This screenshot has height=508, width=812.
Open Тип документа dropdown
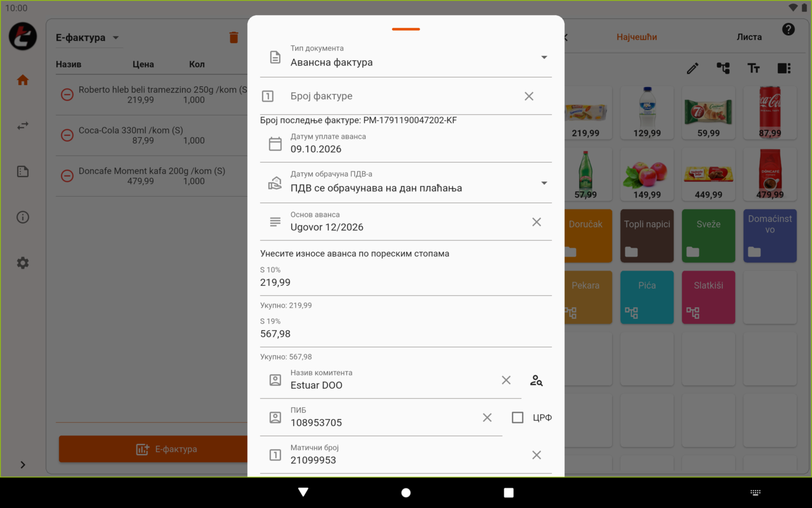[x=406, y=57]
